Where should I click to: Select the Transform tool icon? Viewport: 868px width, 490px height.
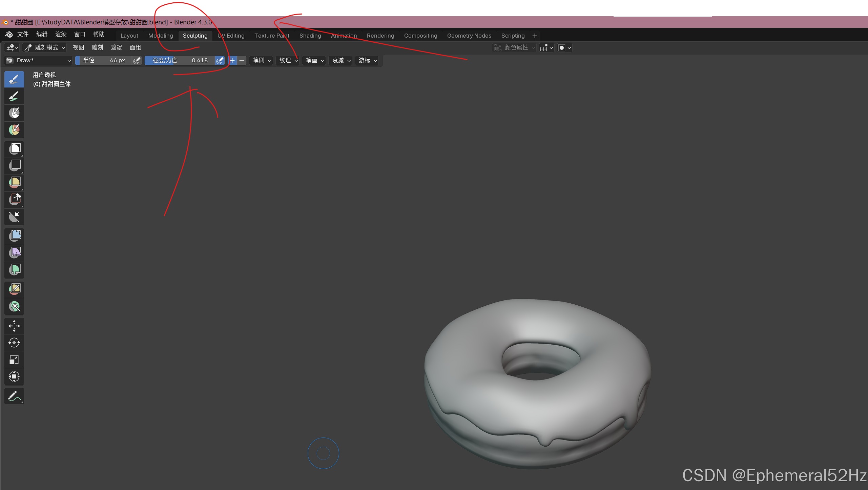click(14, 376)
